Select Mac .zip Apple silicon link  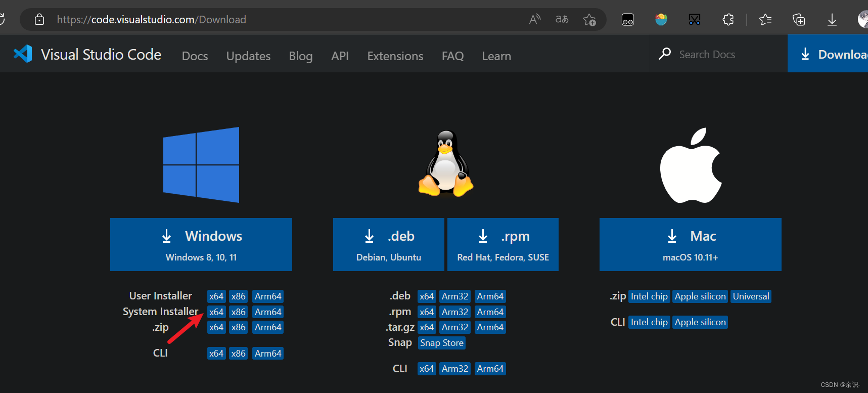(x=700, y=296)
